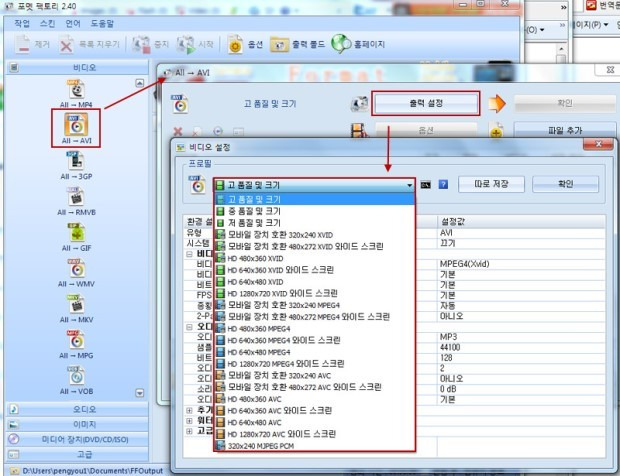This screenshot has height=476, width=620.
Task: Select 모바일 장치 호환 320x240 XVID
Action: (314, 234)
